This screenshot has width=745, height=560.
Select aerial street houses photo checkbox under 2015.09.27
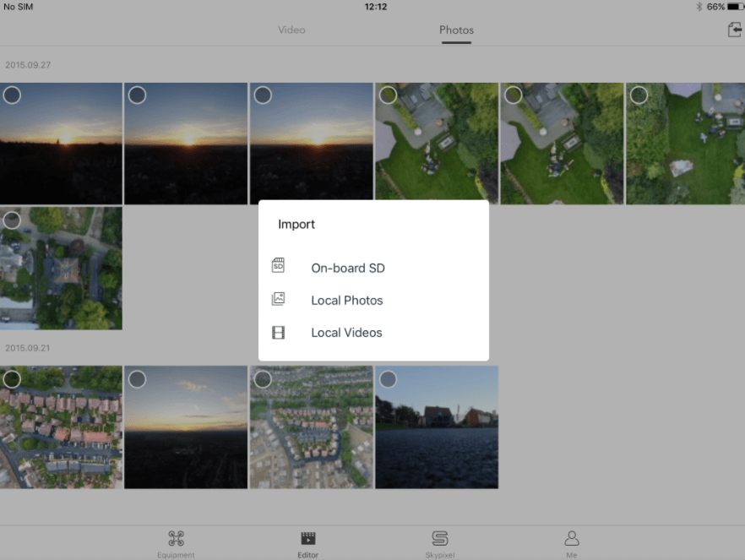point(12,220)
